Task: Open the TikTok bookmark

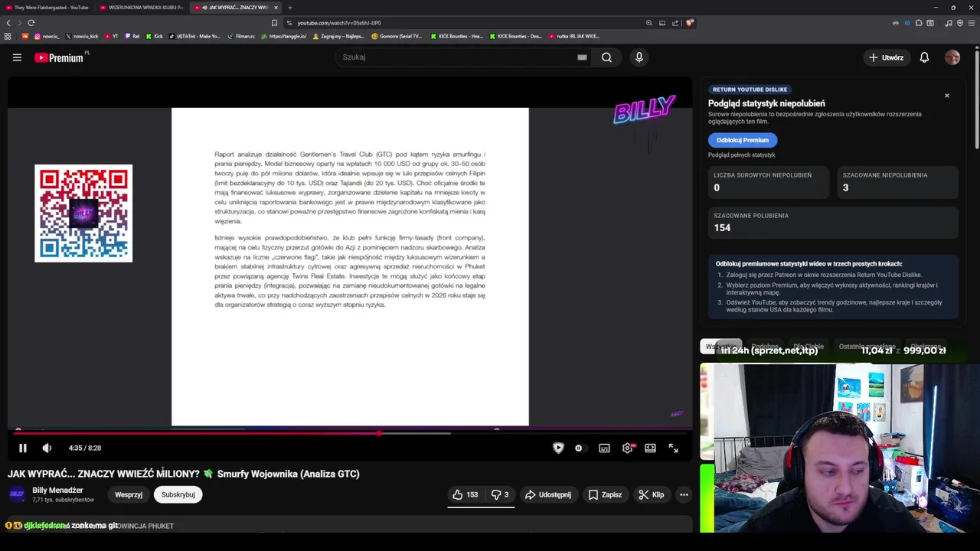Action: point(194,36)
